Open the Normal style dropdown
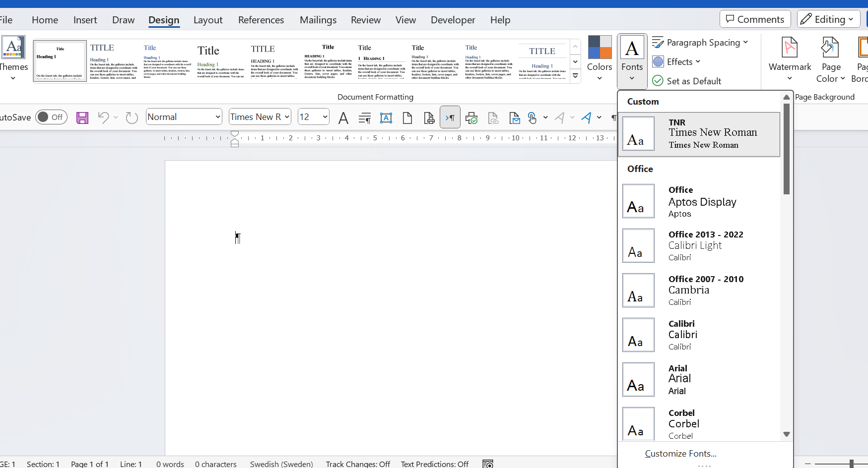Viewport: 868px width, 468px height. 184,117
